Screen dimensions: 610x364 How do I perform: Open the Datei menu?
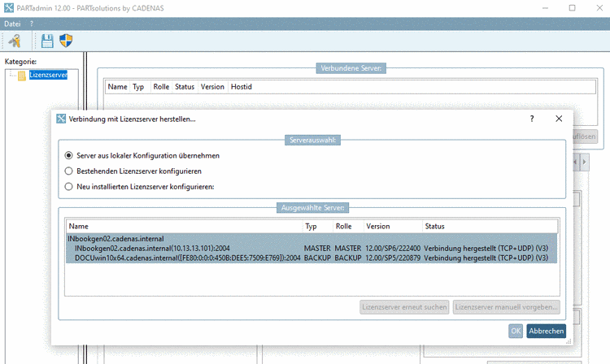click(12, 24)
